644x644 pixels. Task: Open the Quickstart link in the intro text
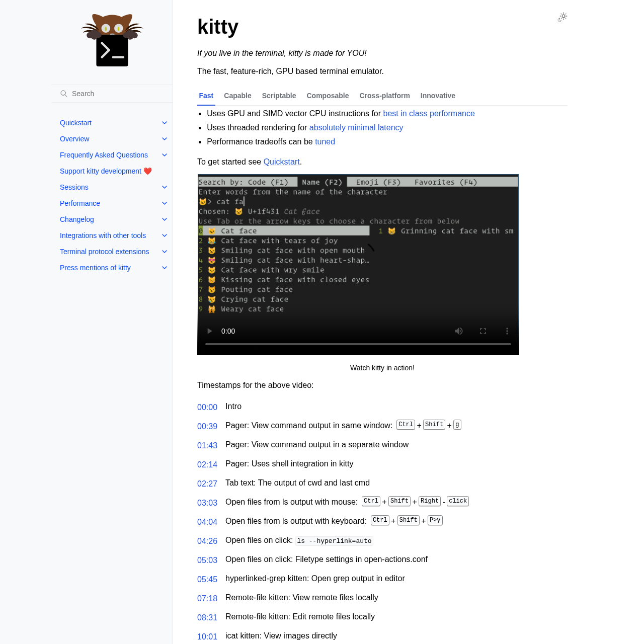[281, 161]
